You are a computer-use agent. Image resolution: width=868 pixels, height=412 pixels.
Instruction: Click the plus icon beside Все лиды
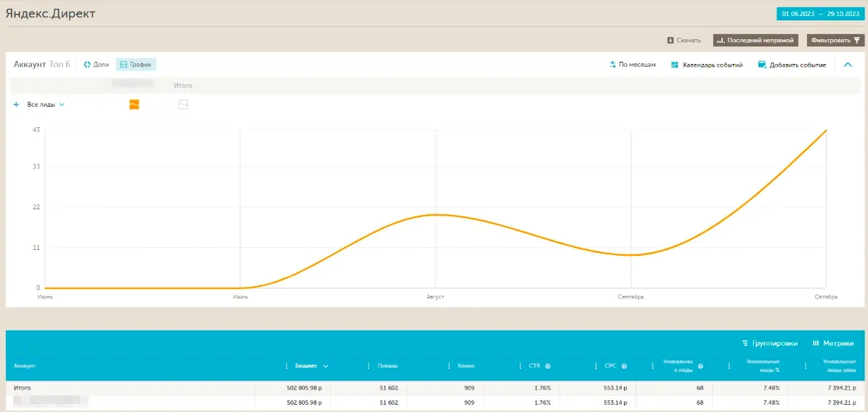(x=16, y=104)
